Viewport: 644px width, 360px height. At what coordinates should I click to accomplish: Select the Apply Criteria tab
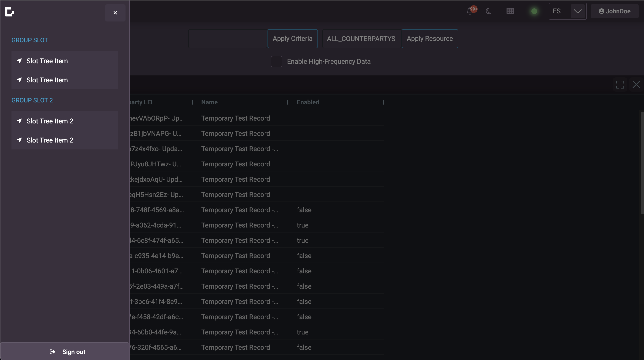[x=292, y=38]
